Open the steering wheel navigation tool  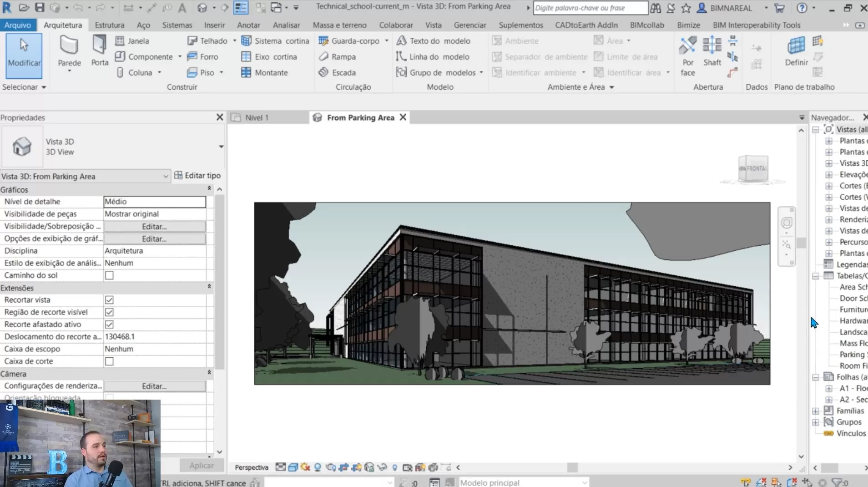[787, 223]
